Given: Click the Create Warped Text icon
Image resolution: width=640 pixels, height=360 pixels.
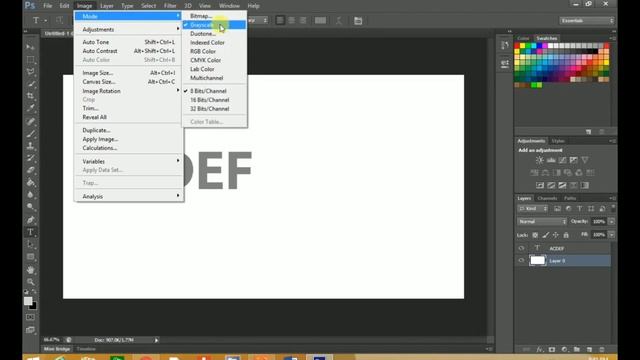Looking at the screenshot, I should pos(339,20).
